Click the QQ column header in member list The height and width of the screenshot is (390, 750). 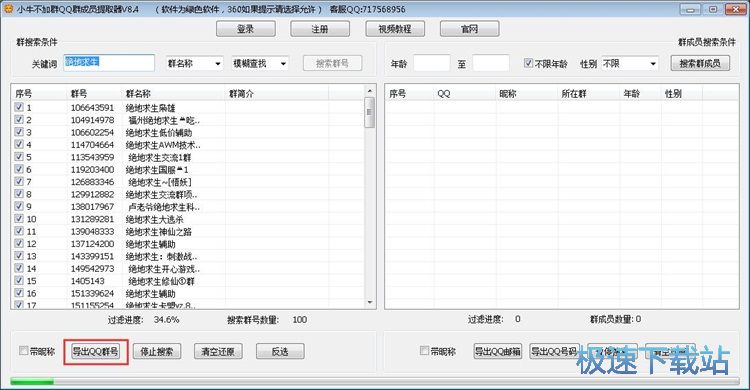point(465,93)
